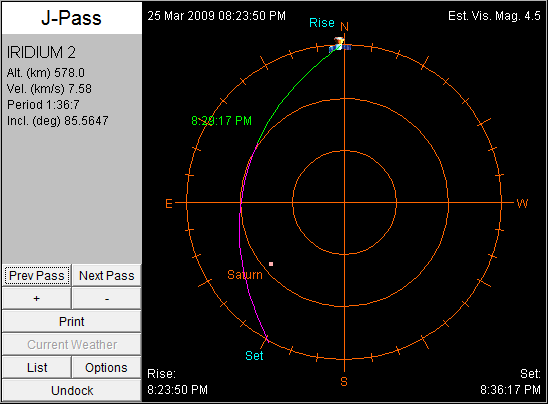Advance to the Next Pass
Image resolution: width=548 pixels, height=404 pixels.
tap(107, 275)
